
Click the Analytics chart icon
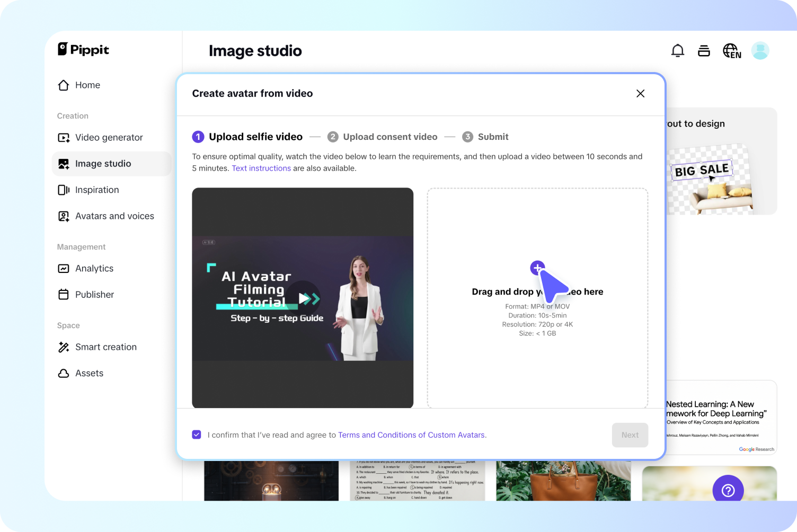click(x=64, y=269)
